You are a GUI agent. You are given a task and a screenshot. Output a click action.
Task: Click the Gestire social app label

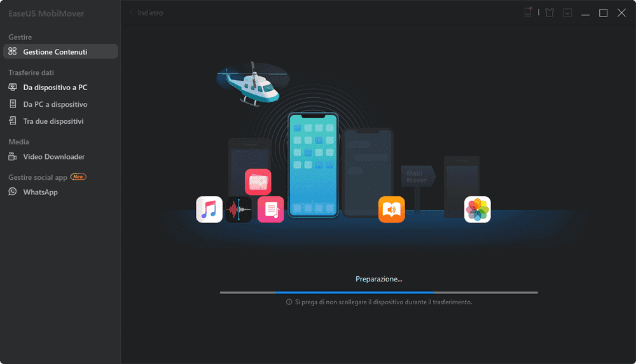38,177
